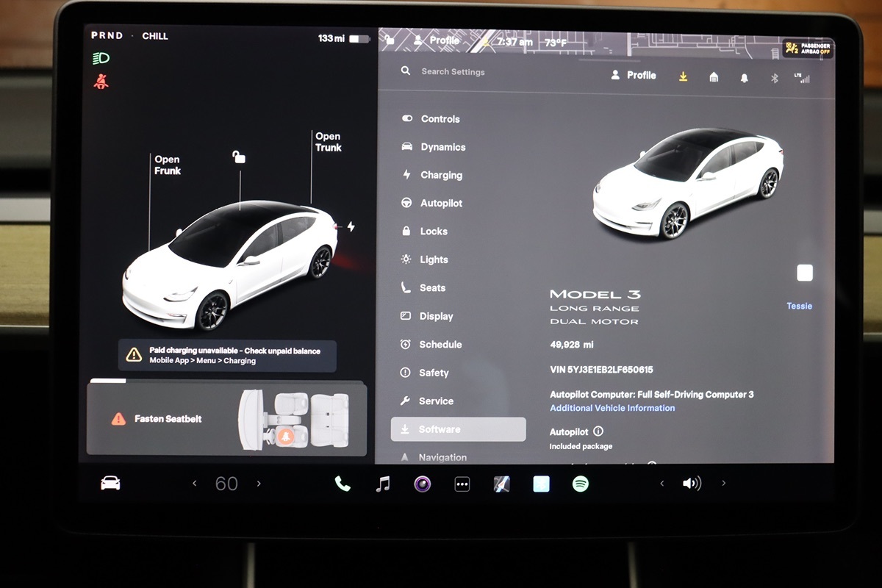Select Autopilot in settings menu

pyautogui.click(x=441, y=204)
